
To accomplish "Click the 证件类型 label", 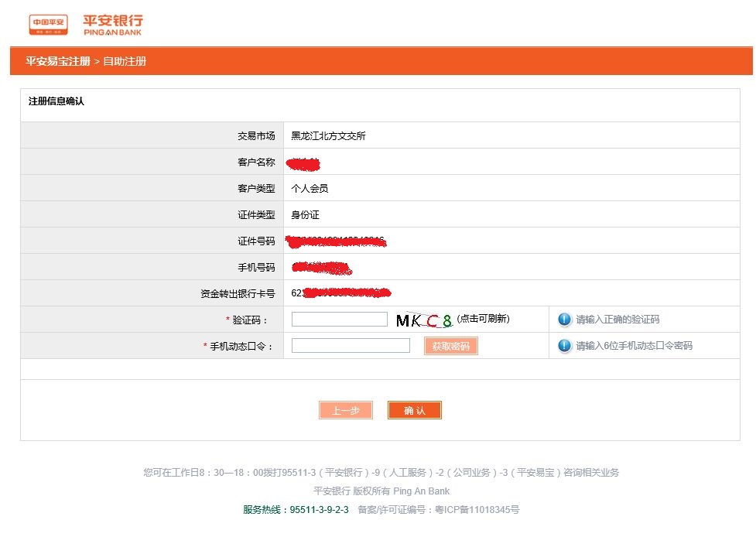I will click(256, 215).
